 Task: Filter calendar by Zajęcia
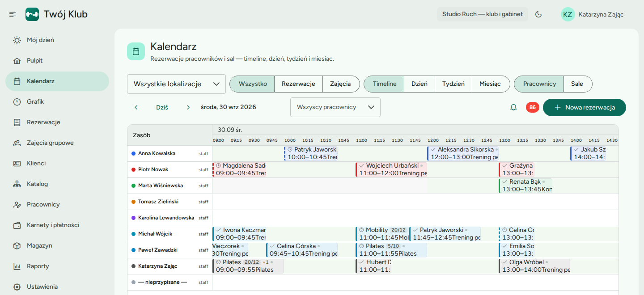tap(341, 84)
